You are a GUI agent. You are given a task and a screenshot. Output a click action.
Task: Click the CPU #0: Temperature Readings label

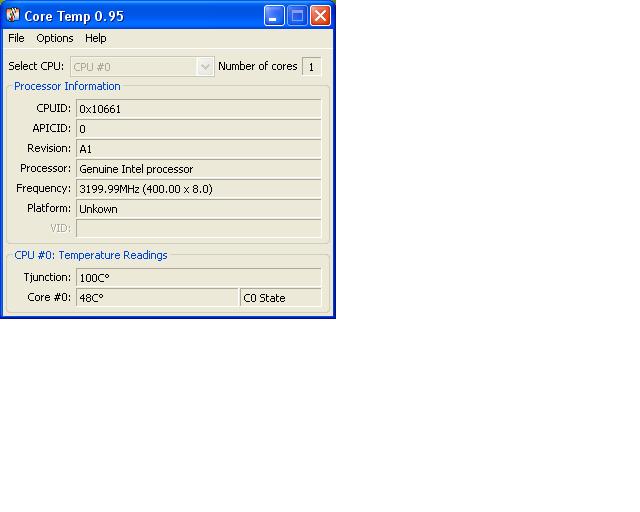[91, 255]
